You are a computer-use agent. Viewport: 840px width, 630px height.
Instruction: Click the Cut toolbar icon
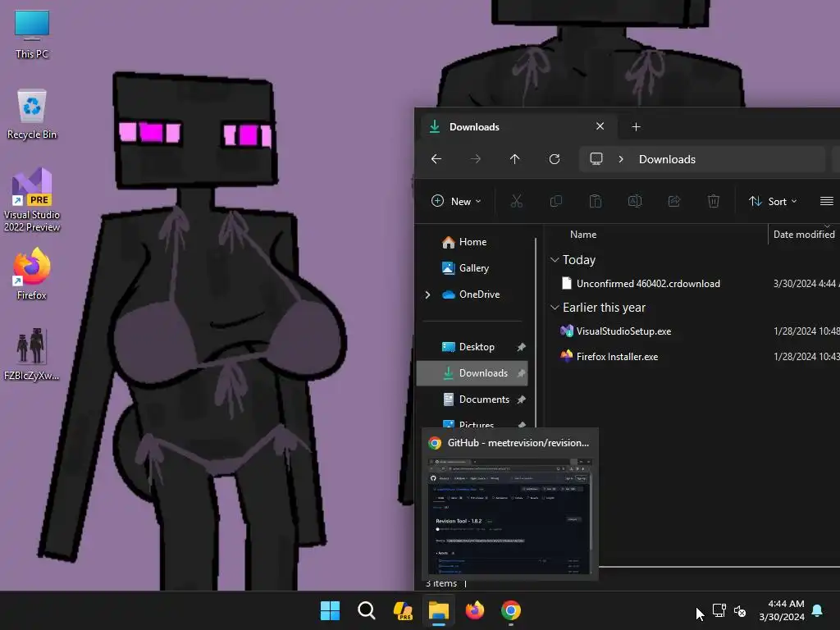[517, 202]
